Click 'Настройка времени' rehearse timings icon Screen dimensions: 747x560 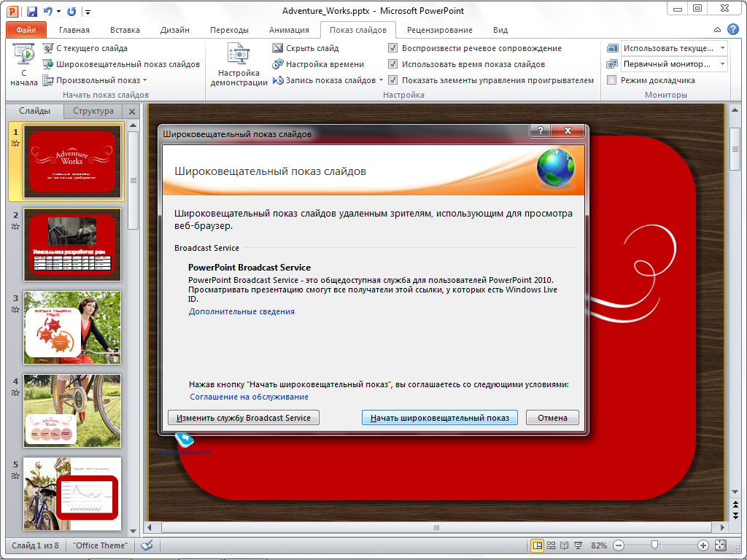pyautogui.click(x=278, y=64)
